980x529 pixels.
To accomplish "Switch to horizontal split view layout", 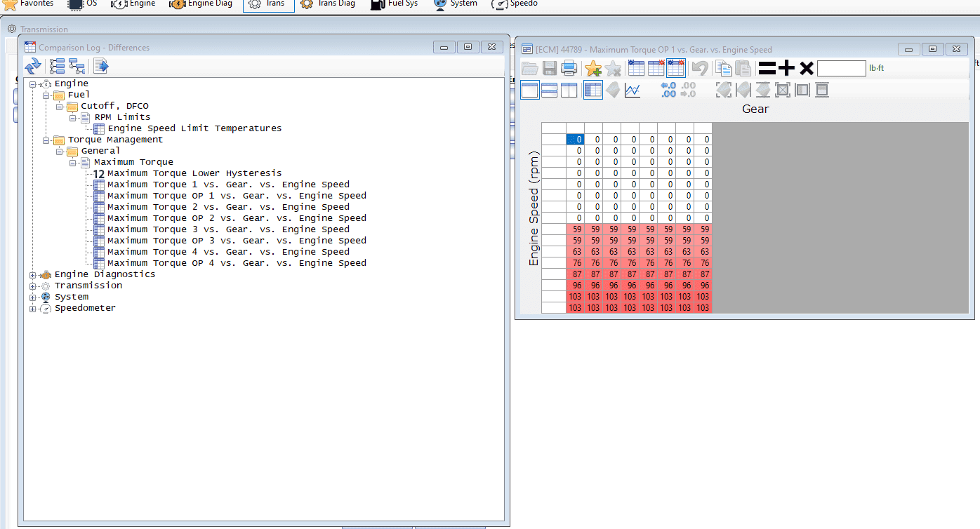I will pyautogui.click(x=550, y=90).
